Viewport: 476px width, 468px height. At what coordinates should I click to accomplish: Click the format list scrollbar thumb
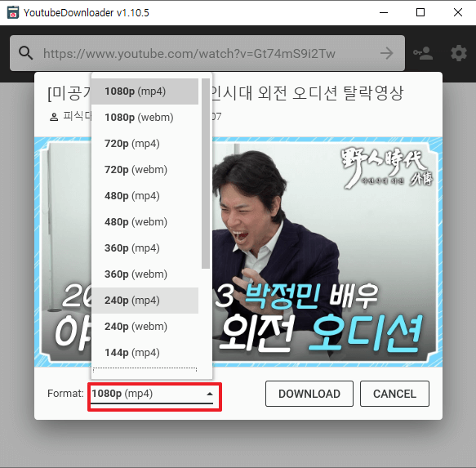click(206, 173)
